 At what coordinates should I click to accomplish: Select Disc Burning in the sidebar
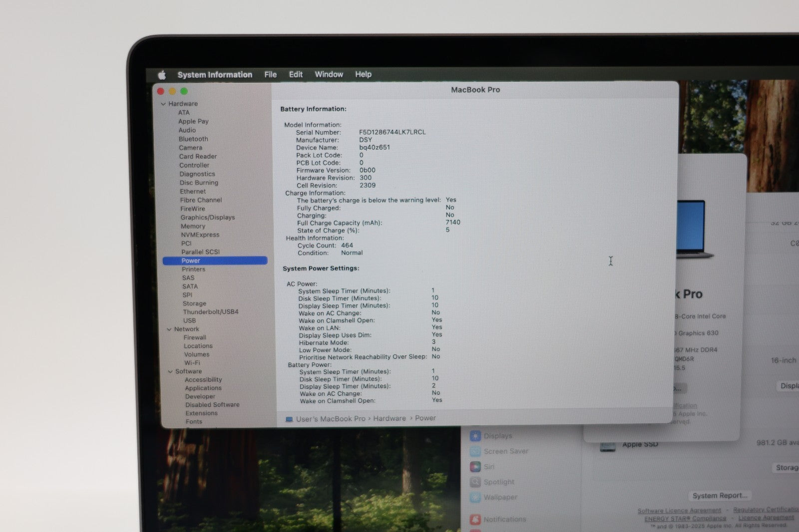point(199,183)
